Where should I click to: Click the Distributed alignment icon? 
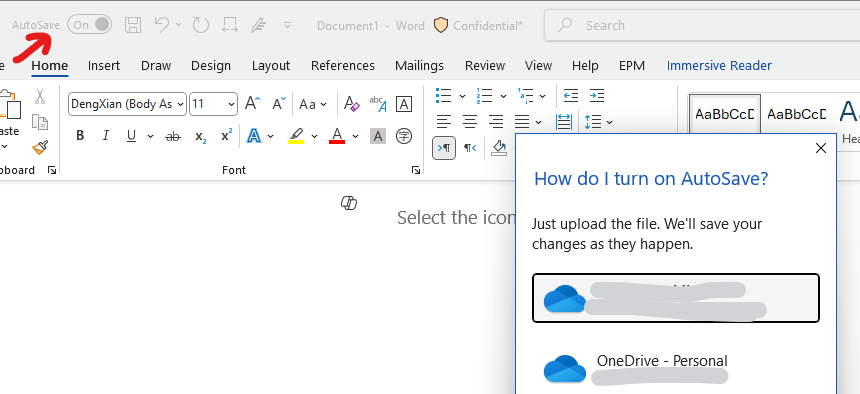point(564,121)
